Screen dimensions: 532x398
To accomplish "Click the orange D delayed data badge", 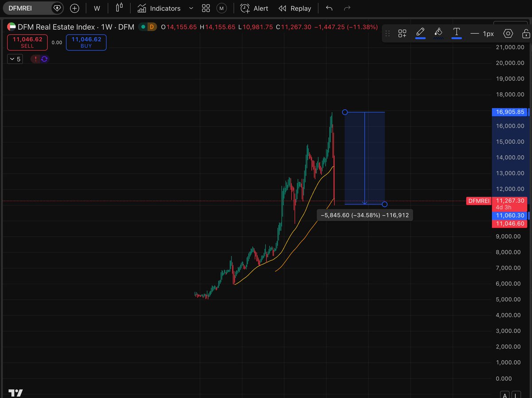I will pyautogui.click(x=152, y=27).
